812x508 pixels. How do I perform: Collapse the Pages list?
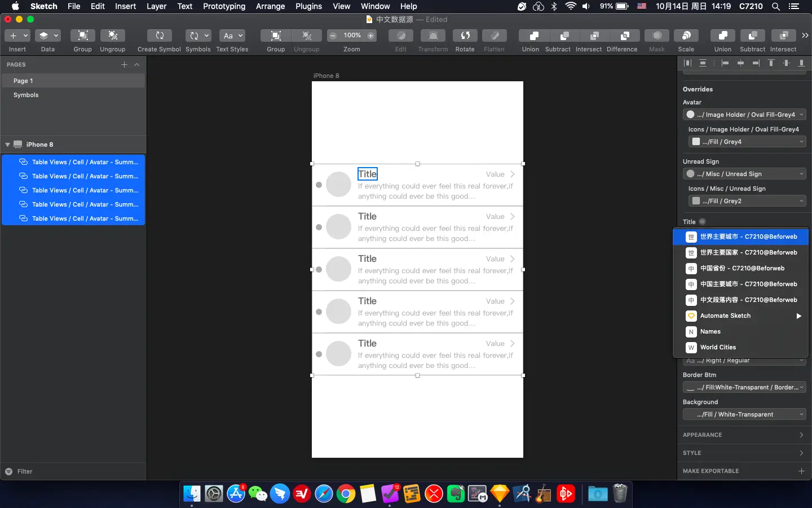[136, 64]
